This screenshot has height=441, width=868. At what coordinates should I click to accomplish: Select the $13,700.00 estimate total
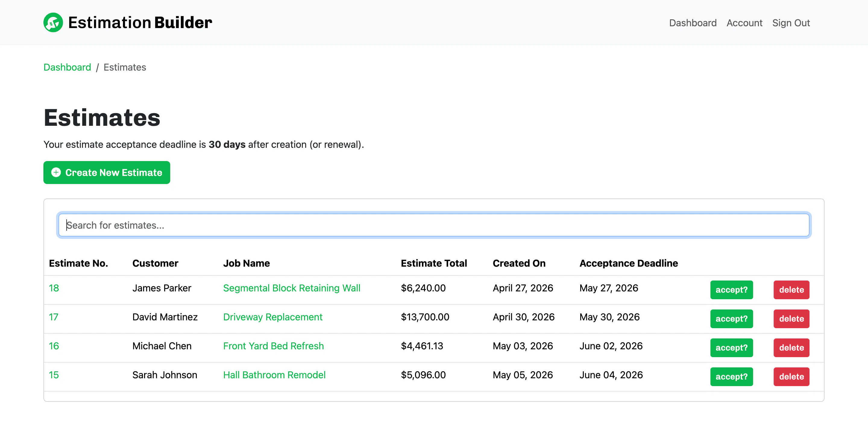tap(425, 317)
